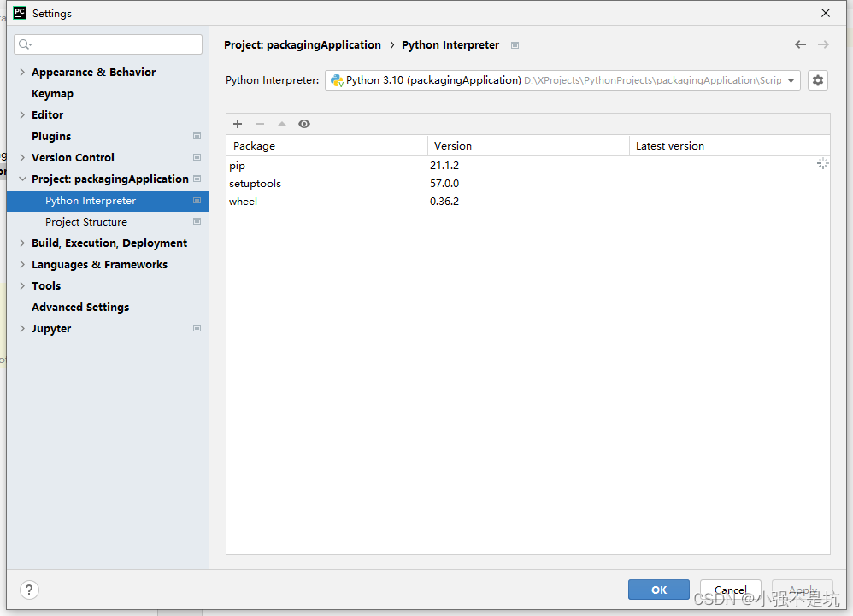Image resolution: width=853 pixels, height=616 pixels.
Task: Click the PyCharm logo in title bar
Action: tap(20, 13)
